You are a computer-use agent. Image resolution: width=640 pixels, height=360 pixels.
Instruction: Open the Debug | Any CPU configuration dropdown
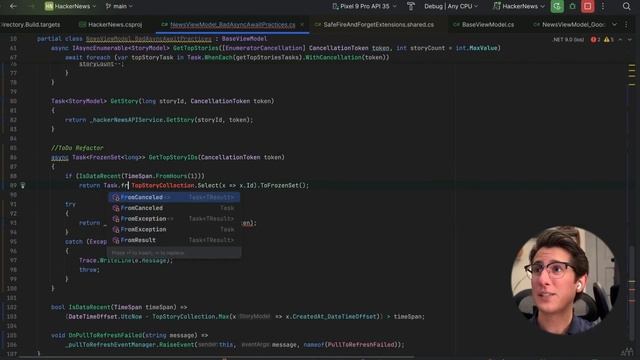(451, 6)
